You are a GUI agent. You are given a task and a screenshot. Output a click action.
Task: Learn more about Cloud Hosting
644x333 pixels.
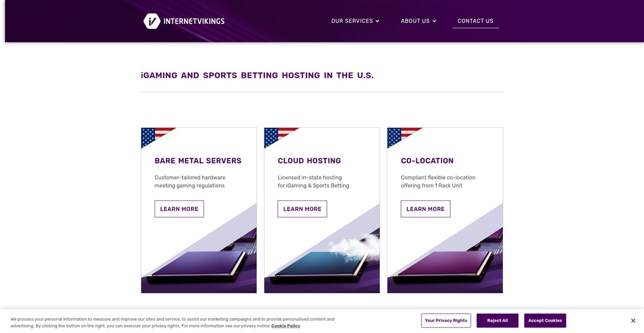pyautogui.click(x=302, y=209)
